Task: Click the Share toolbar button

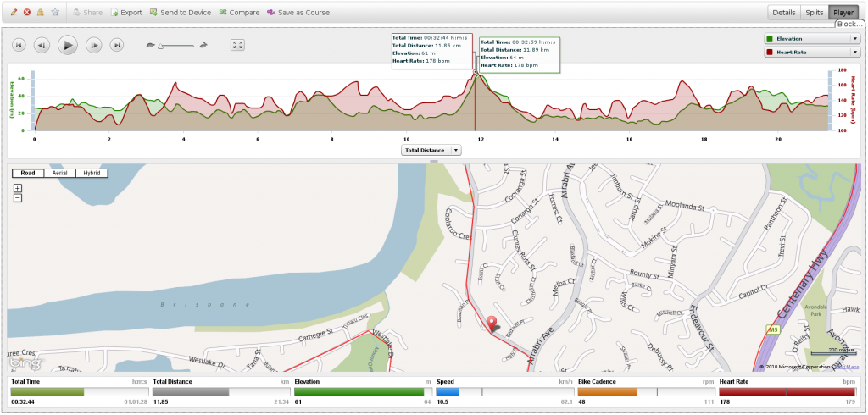Action: coord(87,12)
